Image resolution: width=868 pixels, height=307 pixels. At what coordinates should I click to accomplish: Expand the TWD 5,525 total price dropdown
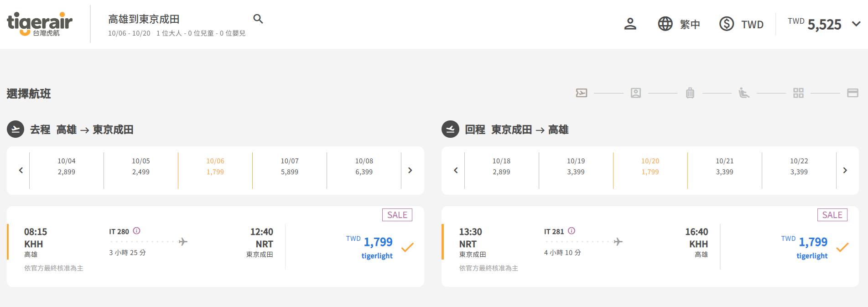[856, 24]
